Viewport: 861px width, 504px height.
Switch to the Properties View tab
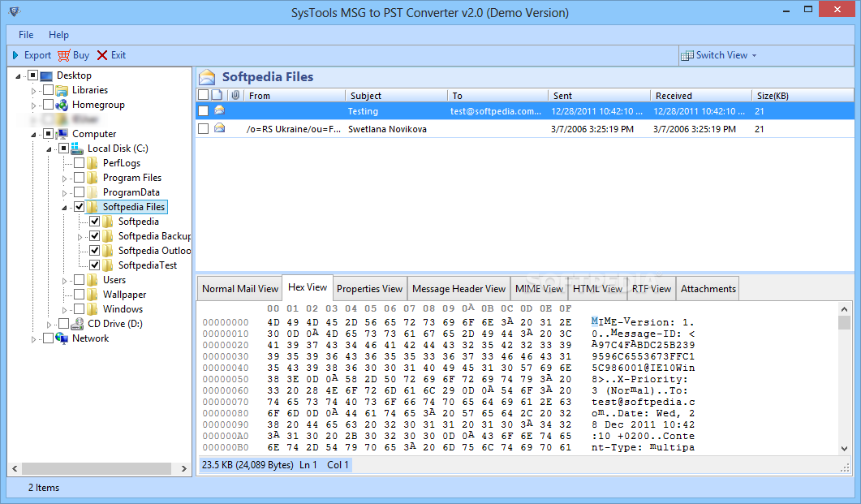[369, 289]
